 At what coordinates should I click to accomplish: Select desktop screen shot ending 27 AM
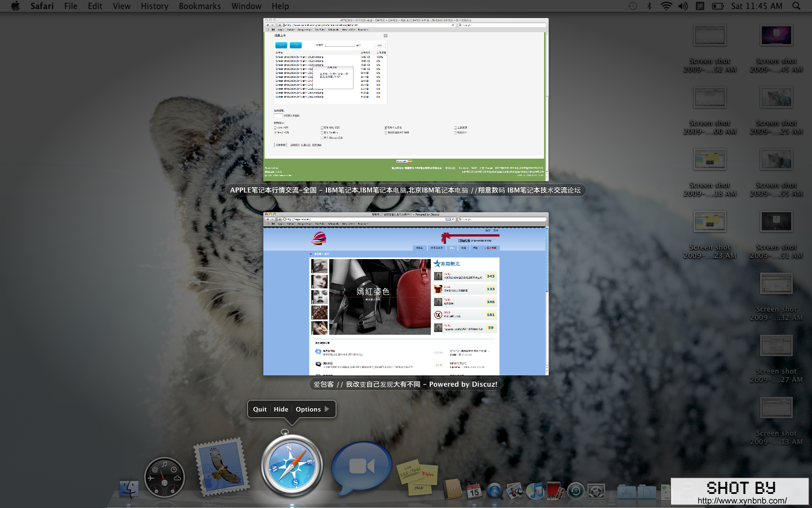point(776,360)
